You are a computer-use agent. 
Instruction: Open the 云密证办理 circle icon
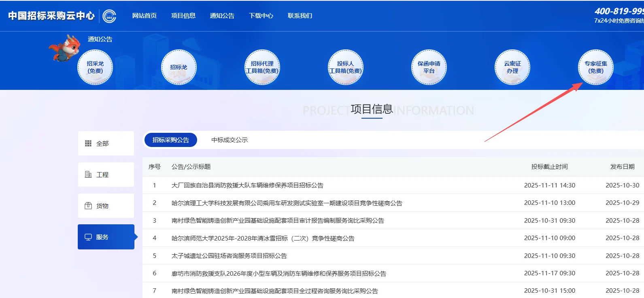click(x=512, y=67)
